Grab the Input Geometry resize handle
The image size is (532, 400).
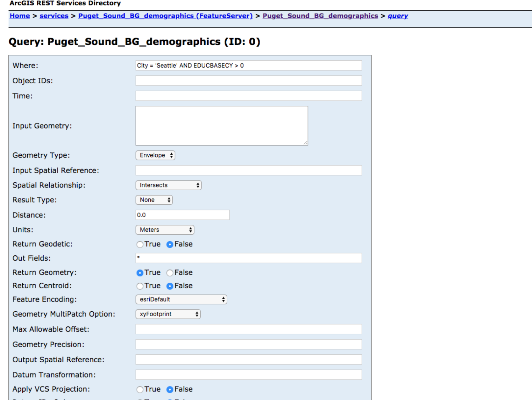pyautogui.click(x=306, y=143)
